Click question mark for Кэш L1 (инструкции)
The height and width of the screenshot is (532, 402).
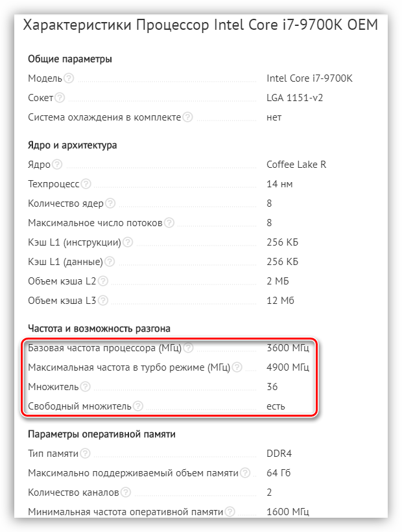coord(128,242)
